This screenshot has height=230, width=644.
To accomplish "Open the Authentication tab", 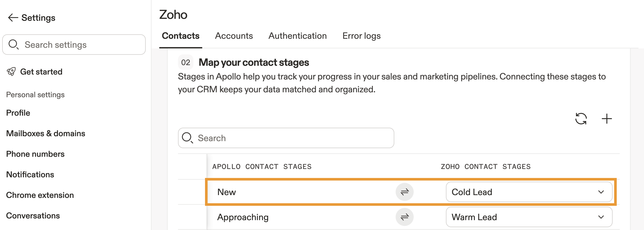I will click(298, 36).
